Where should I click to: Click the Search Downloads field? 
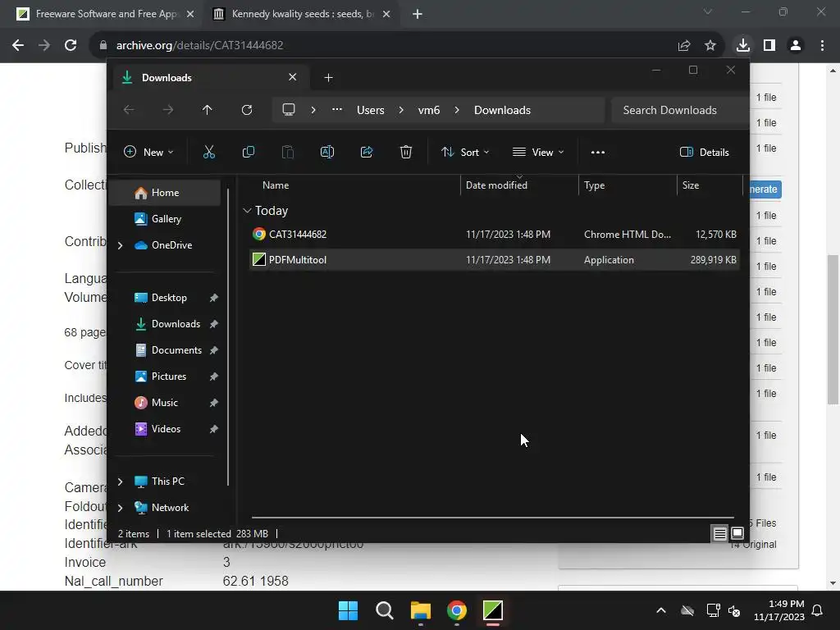pyautogui.click(x=680, y=110)
